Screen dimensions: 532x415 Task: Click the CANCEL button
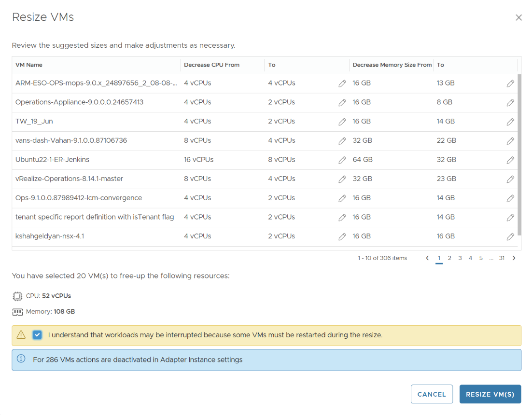(x=432, y=394)
